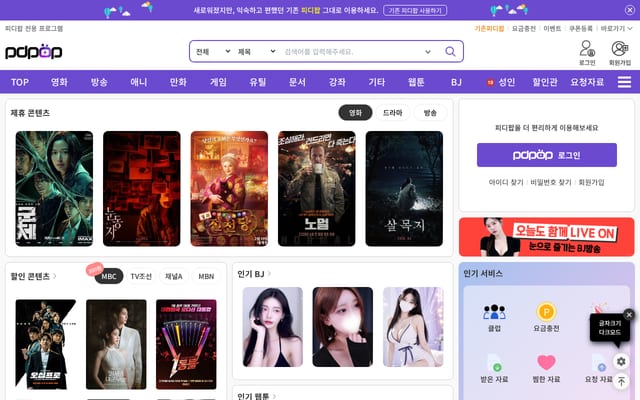This screenshot has height=400, width=640.
Task: Open the 살목지 movie poster
Action: pos(404,189)
